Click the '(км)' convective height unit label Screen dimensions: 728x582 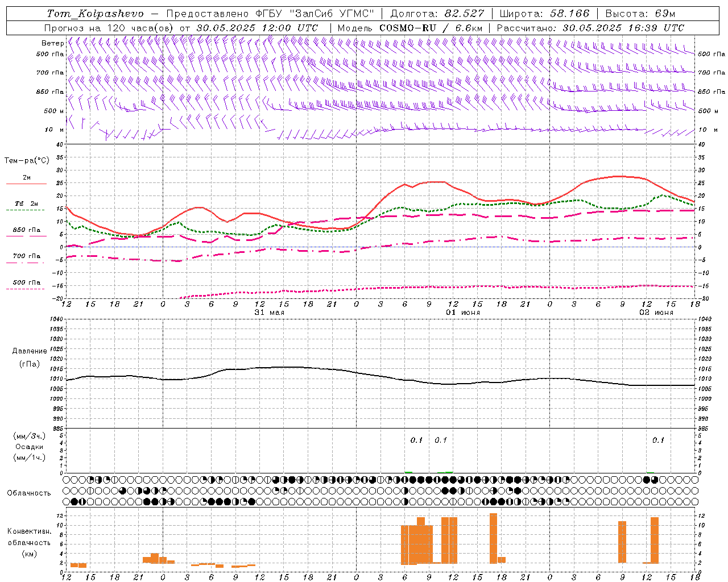point(29,554)
